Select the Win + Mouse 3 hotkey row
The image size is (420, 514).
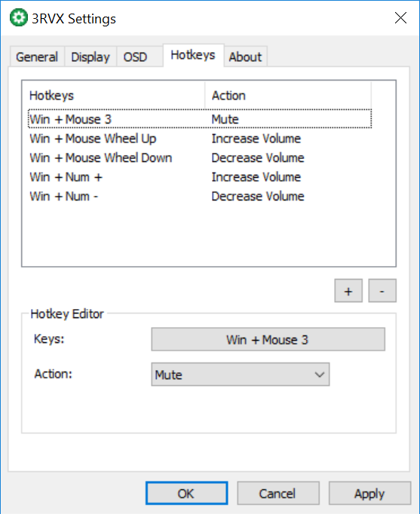pyautogui.click(x=200, y=119)
